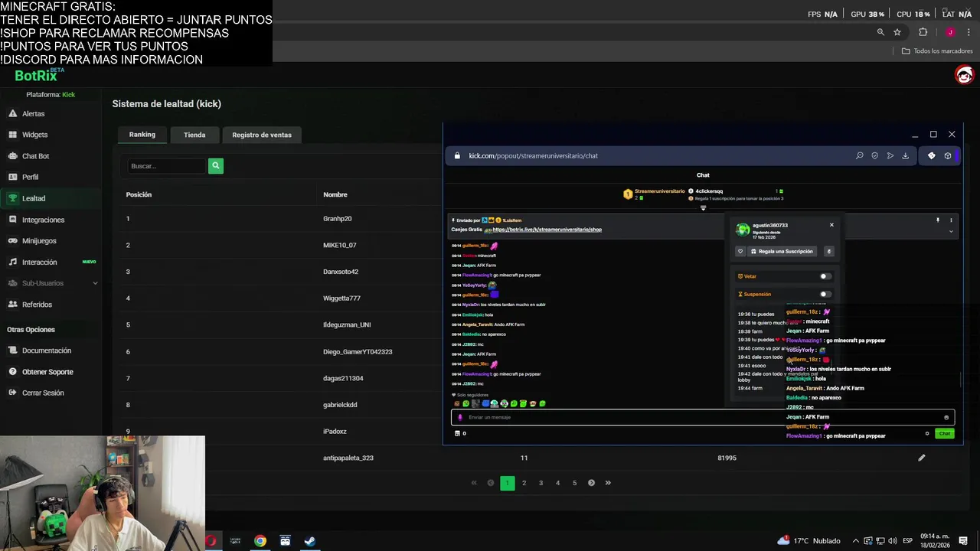980x551 pixels.
Task: Expand the gift leaderboard arrow
Action: tap(703, 207)
